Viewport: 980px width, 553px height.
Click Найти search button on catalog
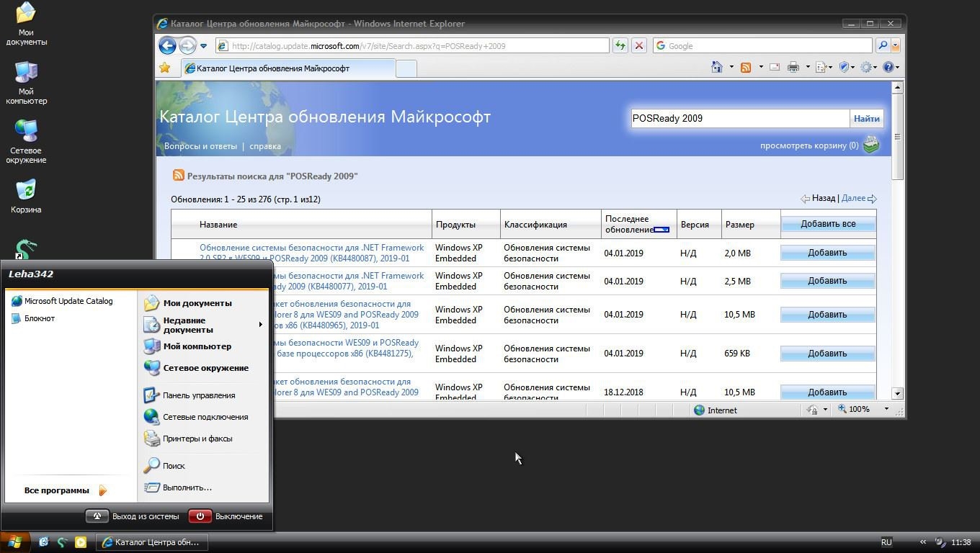[866, 118]
